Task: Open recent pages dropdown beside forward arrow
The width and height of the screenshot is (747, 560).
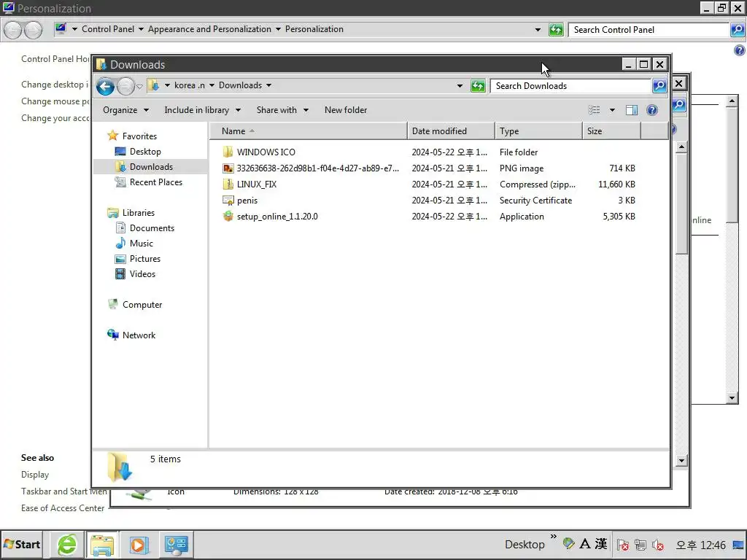Action: point(139,87)
